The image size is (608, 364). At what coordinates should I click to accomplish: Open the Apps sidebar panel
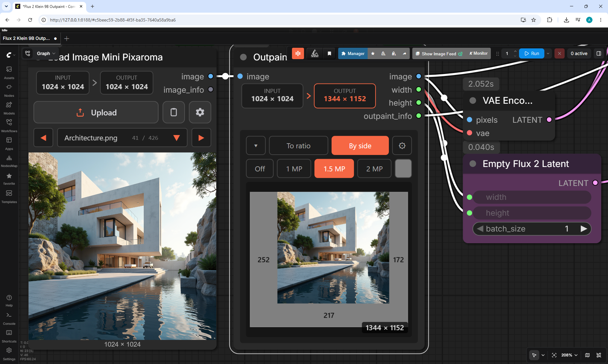coord(9,144)
